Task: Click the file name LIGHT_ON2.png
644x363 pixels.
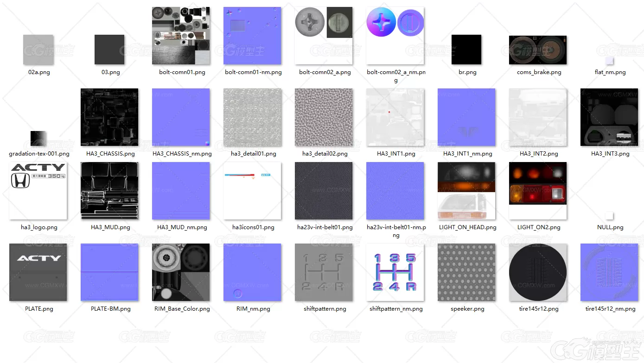Action: pyautogui.click(x=539, y=227)
